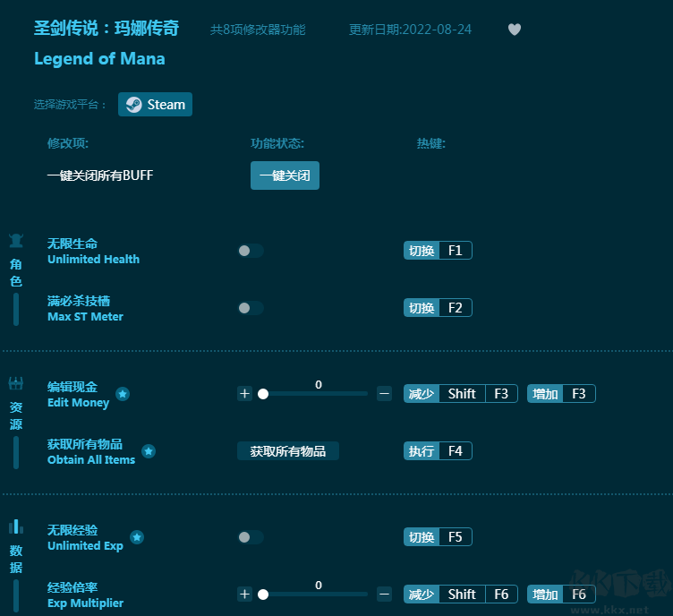Click star badge next to Obtain All Items
The height and width of the screenshot is (616, 673).
click(149, 451)
